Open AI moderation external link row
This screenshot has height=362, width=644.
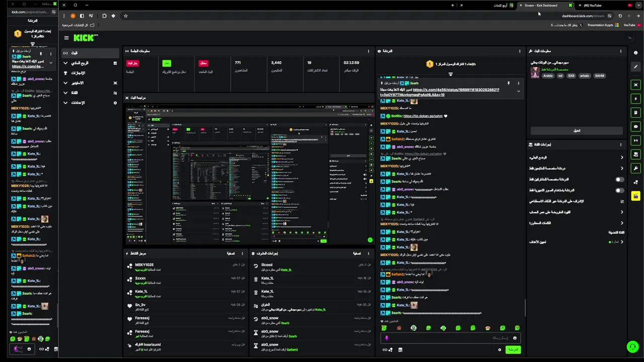(577, 201)
